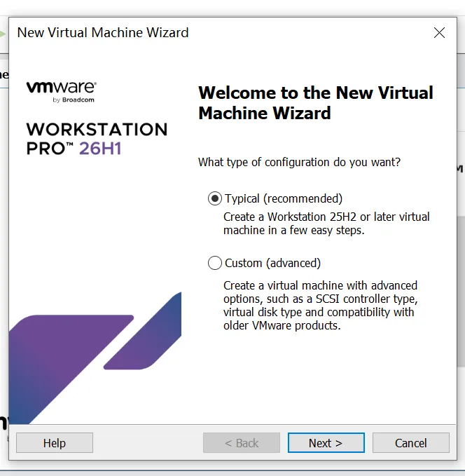
Task: Click the Next > button
Action: (x=326, y=443)
